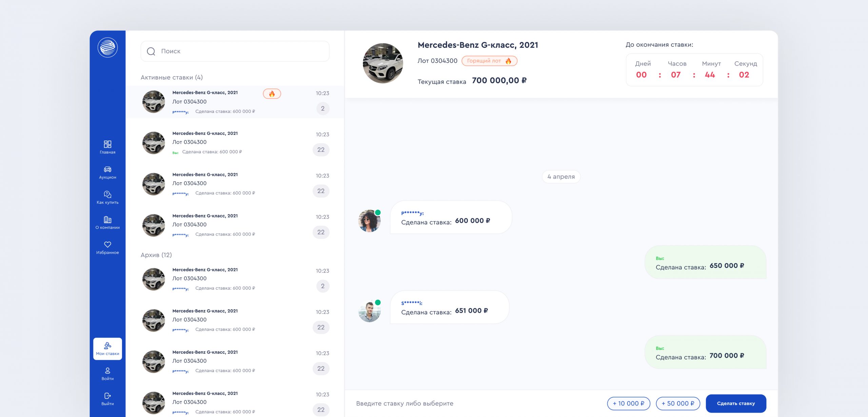This screenshot has height=417, width=868.
Task: Click the company globe logo in sidebar
Action: click(x=107, y=47)
